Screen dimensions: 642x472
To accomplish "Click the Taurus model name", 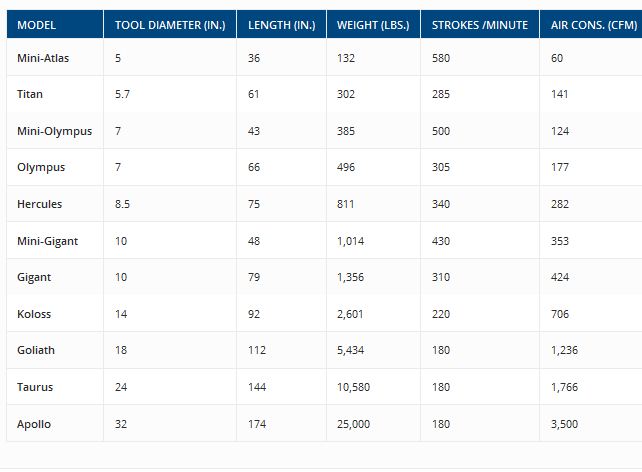I will [35, 387].
